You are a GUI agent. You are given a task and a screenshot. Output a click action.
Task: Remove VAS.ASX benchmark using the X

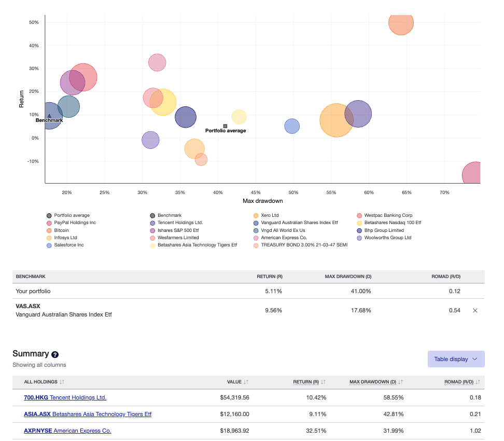[475, 310]
